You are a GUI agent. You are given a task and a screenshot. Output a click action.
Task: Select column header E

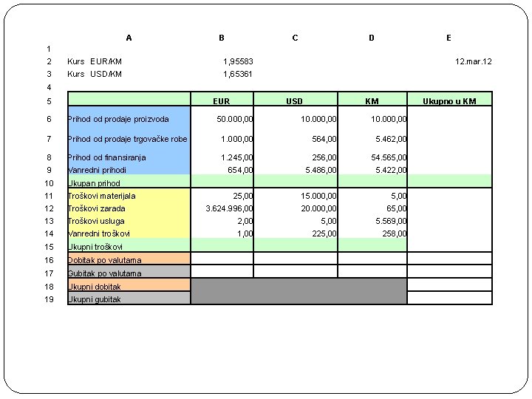point(449,38)
